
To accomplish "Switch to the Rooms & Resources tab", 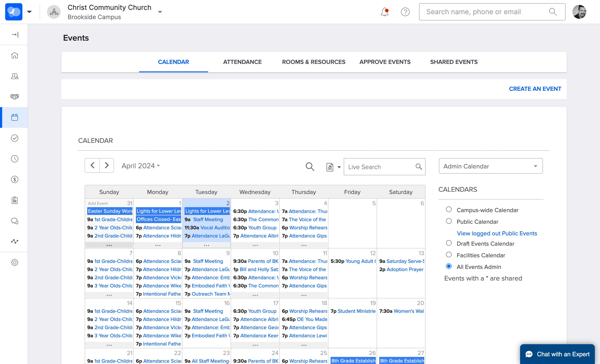I will (314, 62).
